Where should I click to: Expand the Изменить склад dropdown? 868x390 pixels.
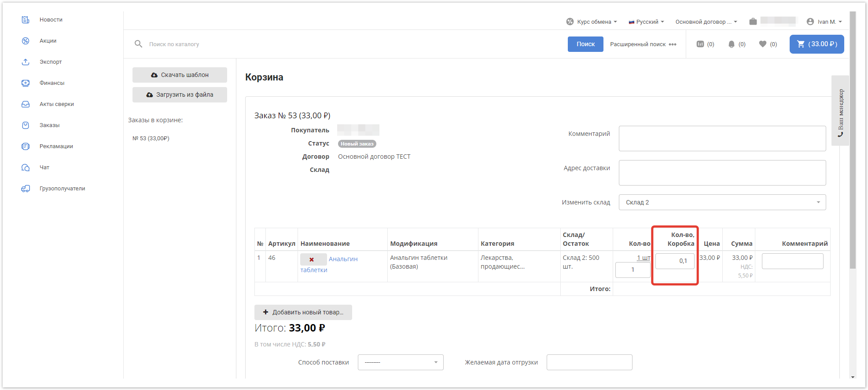coord(722,202)
